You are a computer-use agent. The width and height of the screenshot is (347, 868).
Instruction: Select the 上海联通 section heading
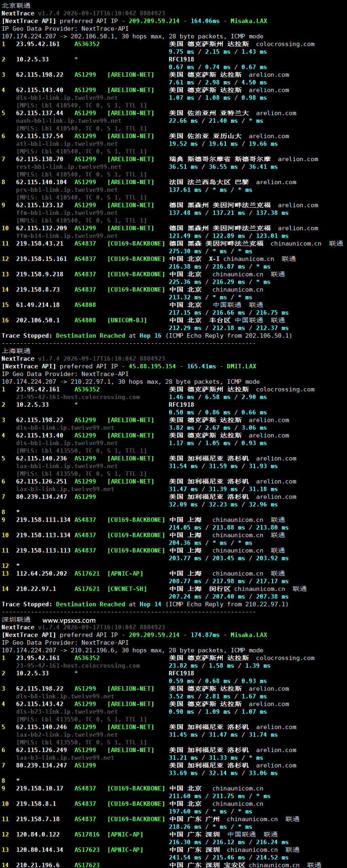point(16,351)
